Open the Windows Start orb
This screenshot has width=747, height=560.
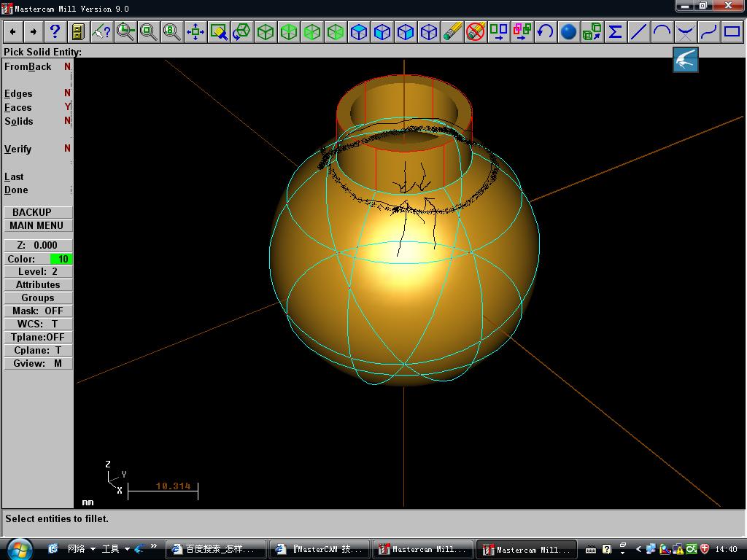click(19, 550)
